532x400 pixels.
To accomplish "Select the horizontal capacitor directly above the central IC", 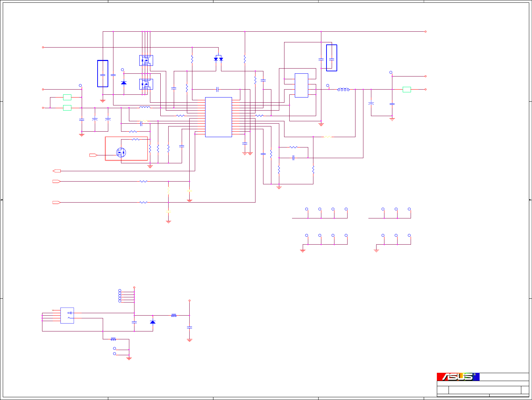I will (217, 90).
